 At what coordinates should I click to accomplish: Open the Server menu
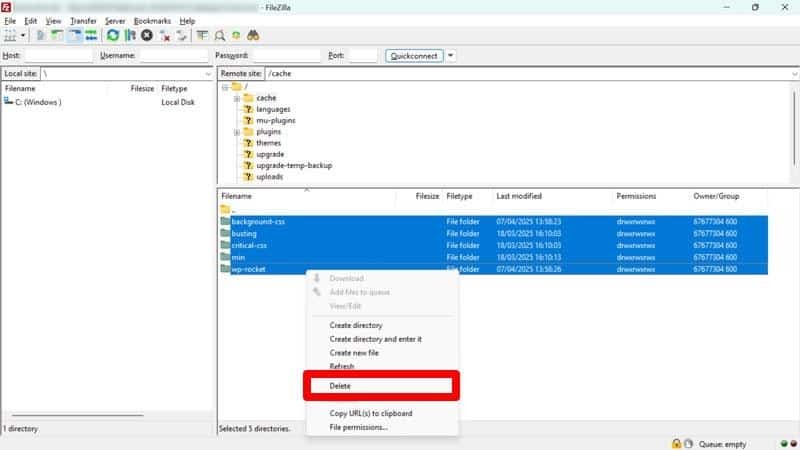[x=115, y=21]
